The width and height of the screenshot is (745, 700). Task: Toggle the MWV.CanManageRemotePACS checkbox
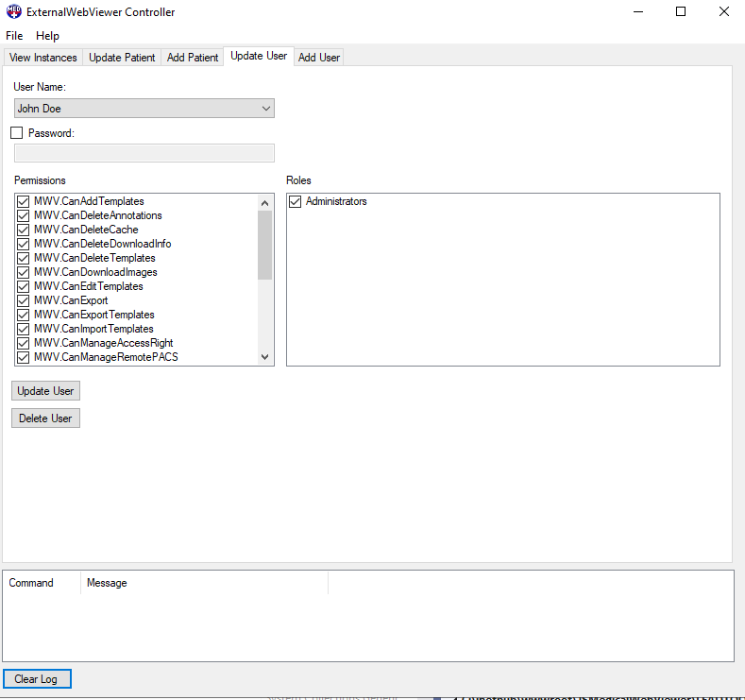coord(24,357)
